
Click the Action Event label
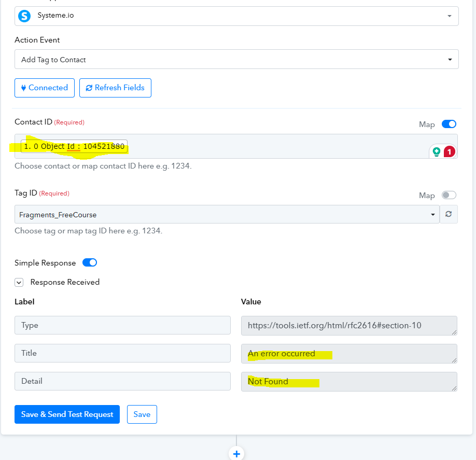click(x=37, y=40)
